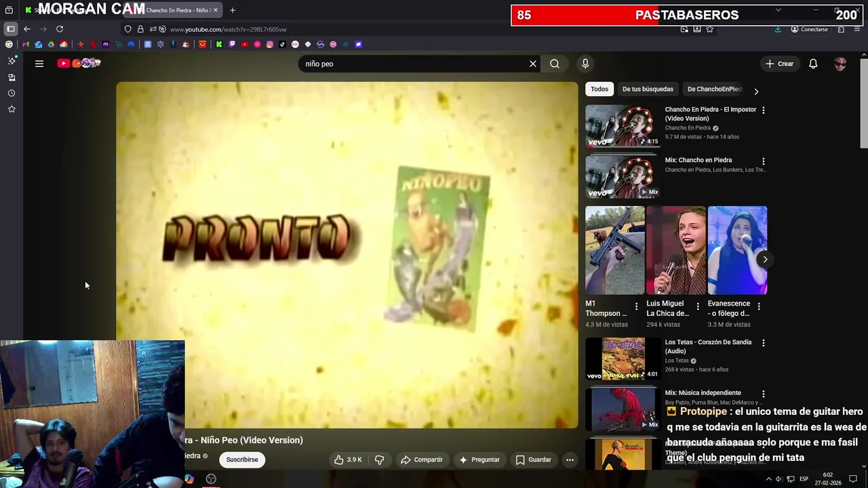
Task: Play the M1 Thompson short
Action: click(615, 250)
